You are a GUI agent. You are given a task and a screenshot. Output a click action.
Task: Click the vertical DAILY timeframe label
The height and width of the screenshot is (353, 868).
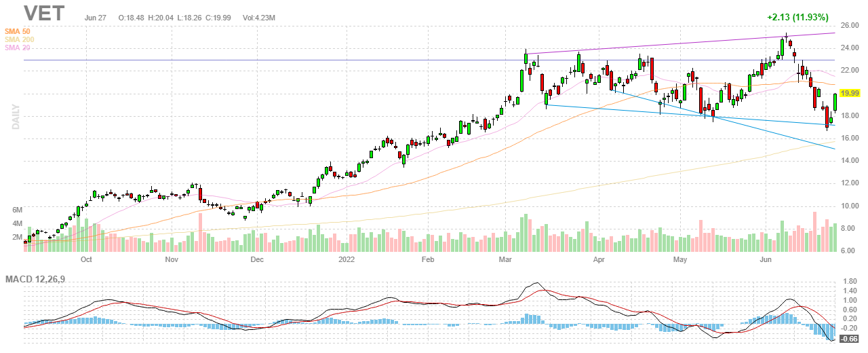14,116
